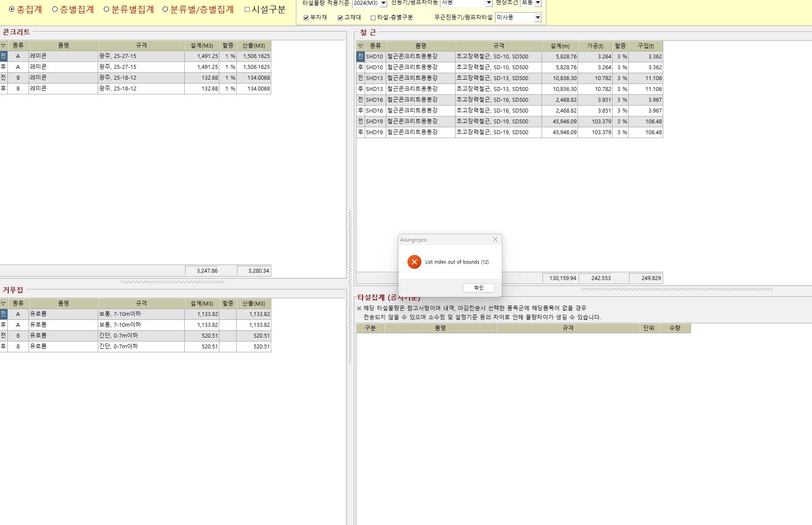Image resolution: width=812 pixels, height=525 pixels.
Task: Click the filter triangle icon in 콘크리트 table header
Action: [3, 46]
